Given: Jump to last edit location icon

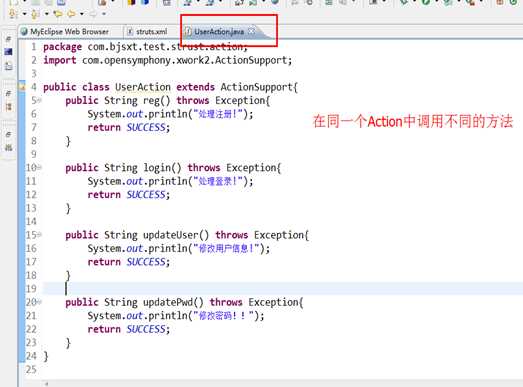Looking at the screenshot, I should (x=58, y=14).
